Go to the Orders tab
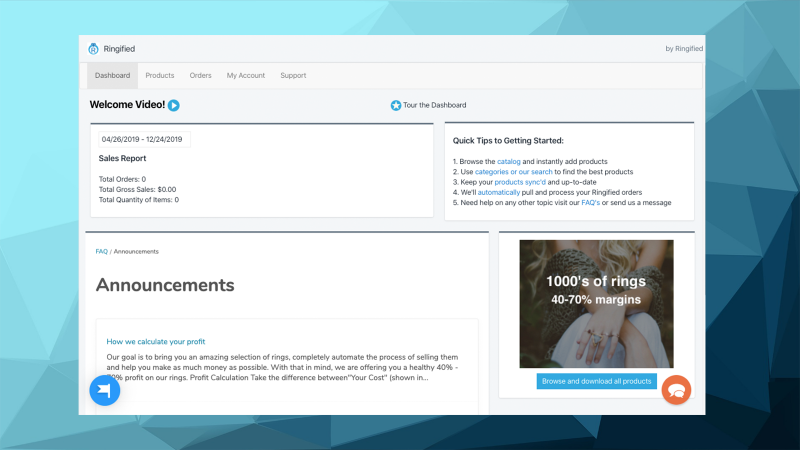The image size is (800, 450). pos(201,76)
